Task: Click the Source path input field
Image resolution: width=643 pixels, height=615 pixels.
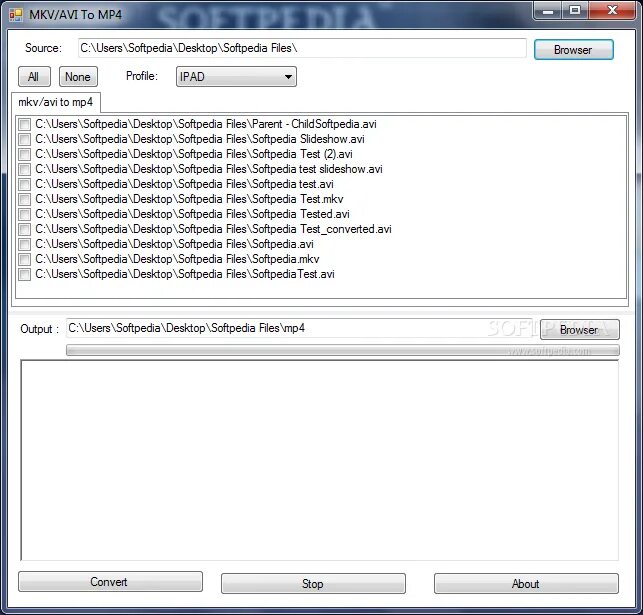Action: click(302, 48)
